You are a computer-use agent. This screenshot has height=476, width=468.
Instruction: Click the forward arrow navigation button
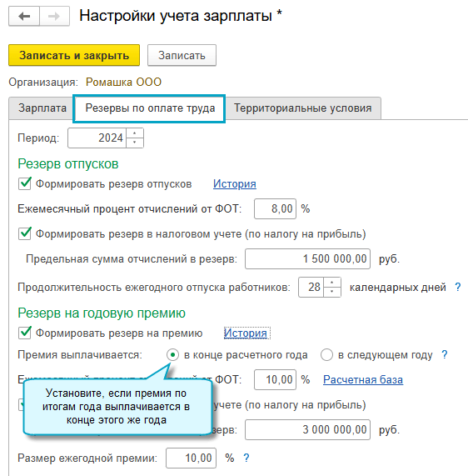[x=55, y=16]
